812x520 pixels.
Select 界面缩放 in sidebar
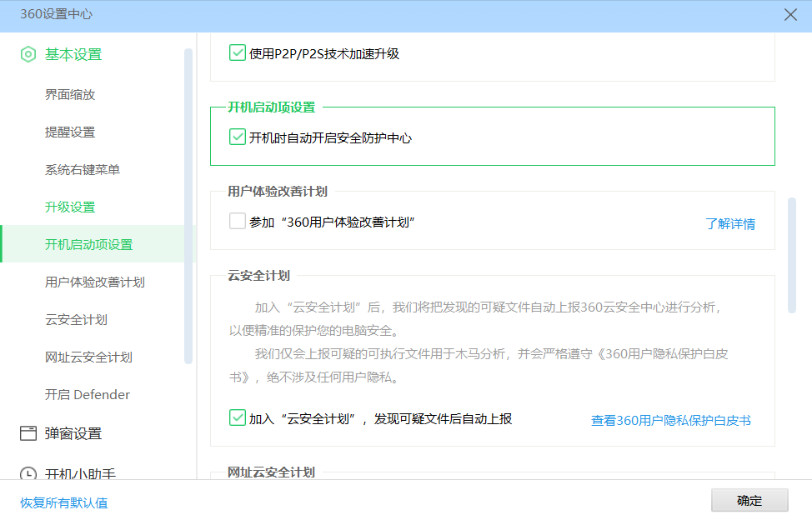(70, 95)
